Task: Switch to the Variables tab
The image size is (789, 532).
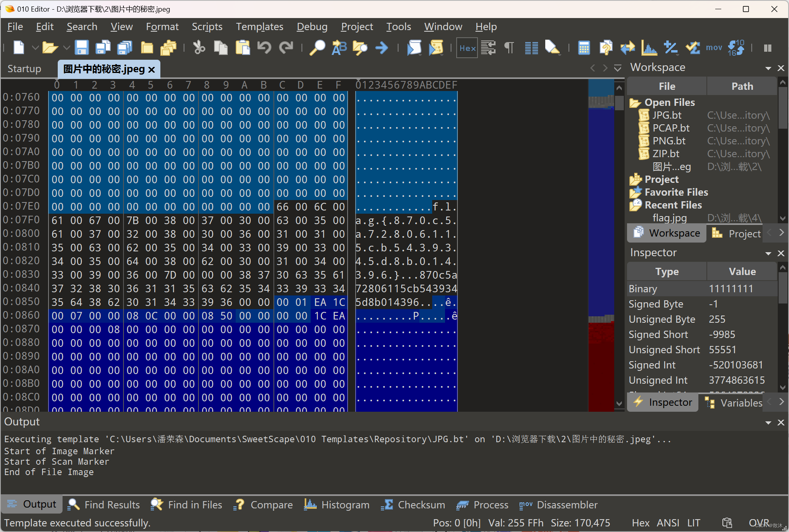Action: pyautogui.click(x=734, y=403)
